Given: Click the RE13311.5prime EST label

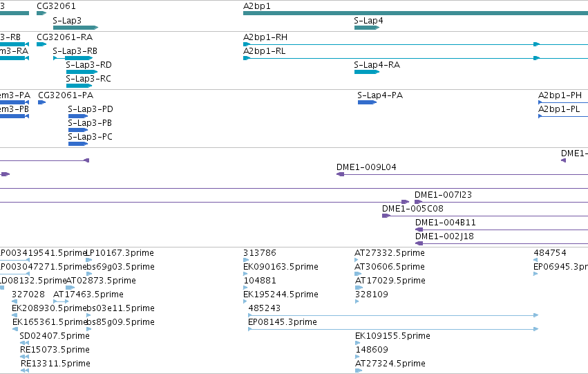Looking at the screenshot, I should (55, 364).
